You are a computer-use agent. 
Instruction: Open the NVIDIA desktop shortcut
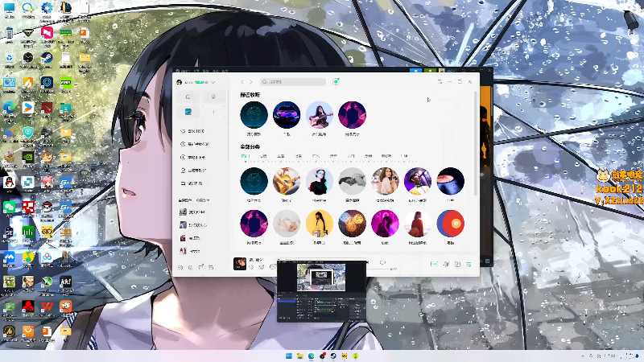coord(28,158)
